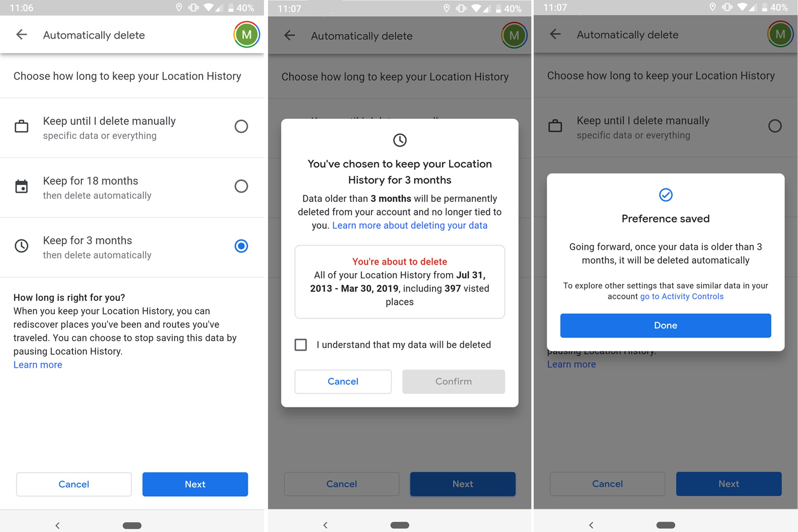
Task: Enable Keep for 18 months then delete automatically
Action: pyautogui.click(x=240, y=187)
